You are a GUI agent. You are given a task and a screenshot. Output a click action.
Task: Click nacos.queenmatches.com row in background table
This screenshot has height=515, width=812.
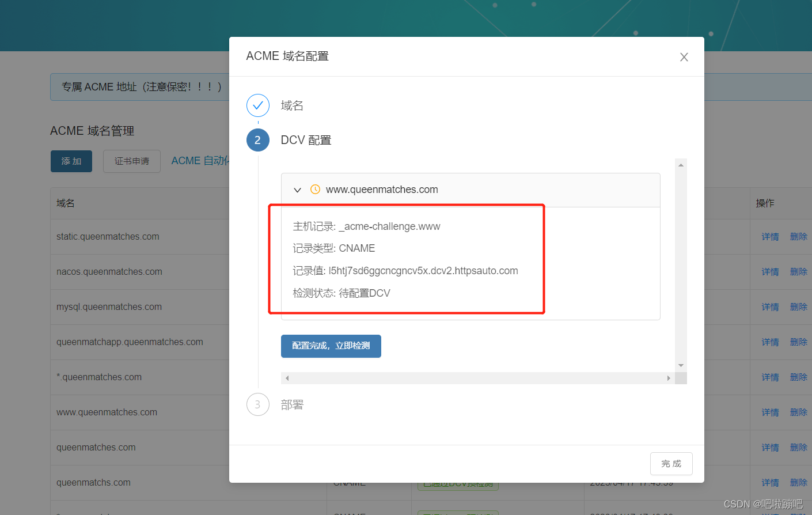click(109, 271)
